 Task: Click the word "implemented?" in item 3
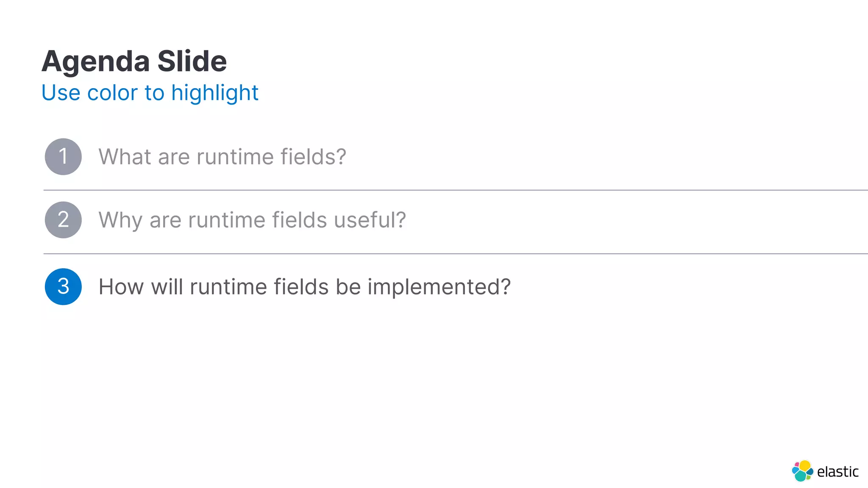tap(439, 287)
